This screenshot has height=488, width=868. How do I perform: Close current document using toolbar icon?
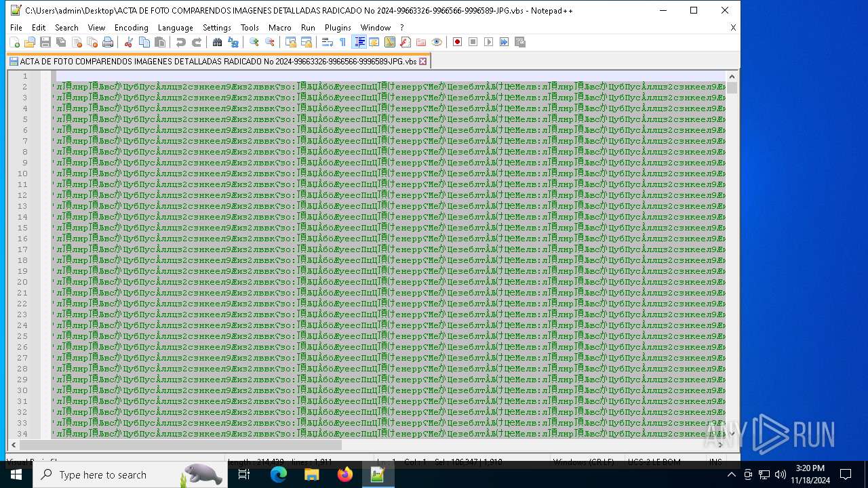click(77, 42)
